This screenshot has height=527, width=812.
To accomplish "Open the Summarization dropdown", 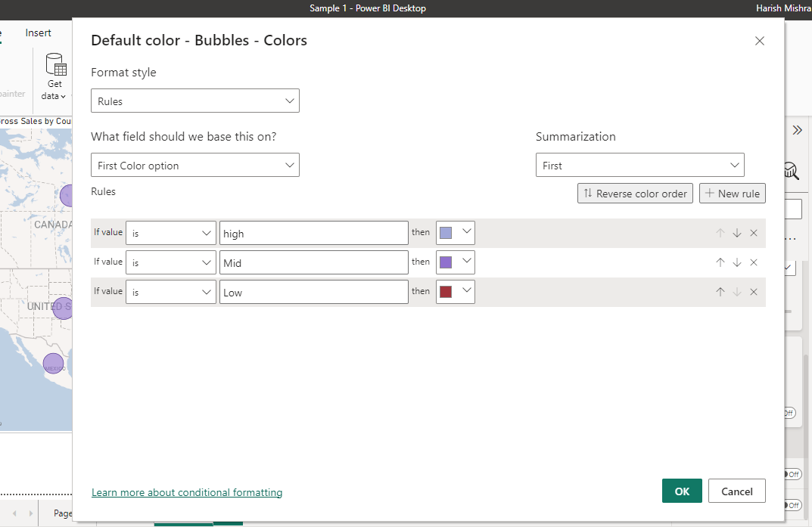I will 639,165.
